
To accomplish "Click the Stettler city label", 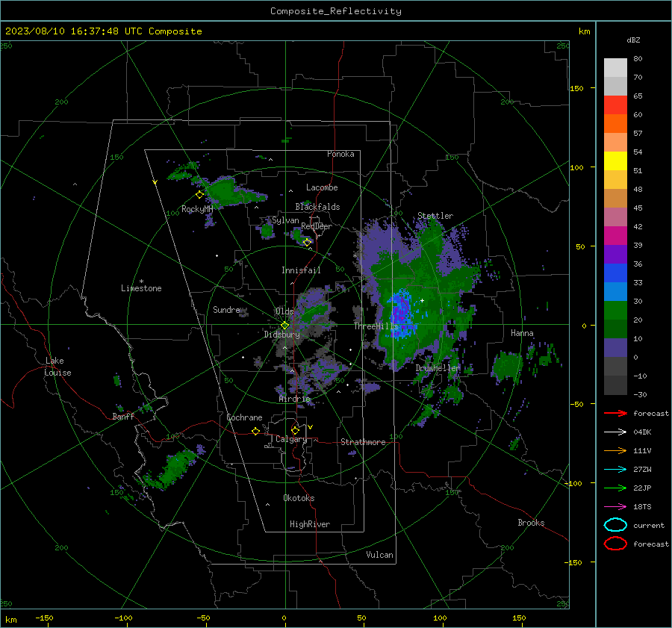I will (x=435, y=216).
